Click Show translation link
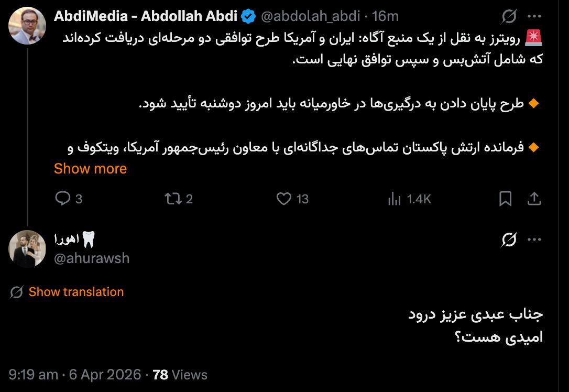The height and width of the screenshot is (392, 569). [76, 292]
